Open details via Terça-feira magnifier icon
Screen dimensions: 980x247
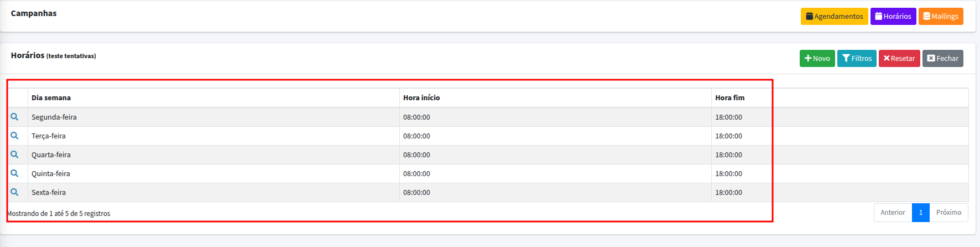14,136
